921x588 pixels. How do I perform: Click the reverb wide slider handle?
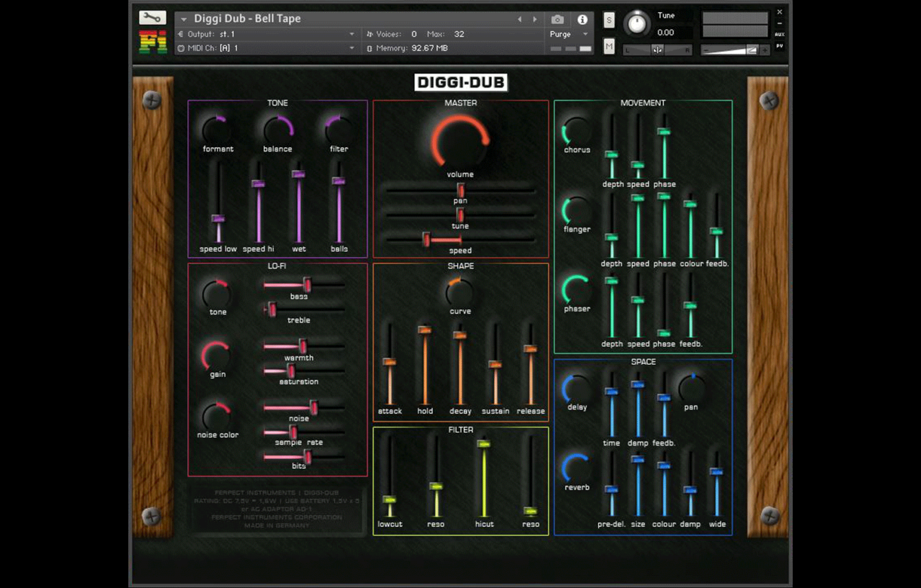[716, 472]
